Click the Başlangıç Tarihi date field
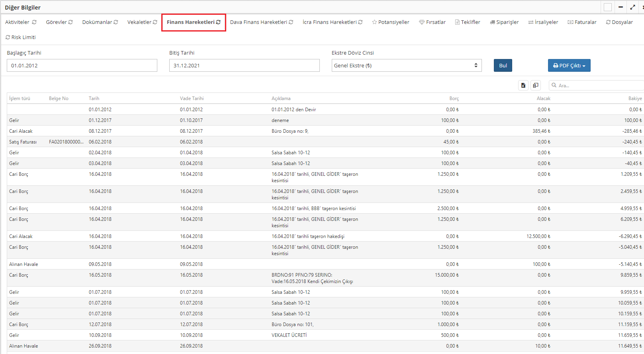The height and width of the screenshot is (354, 644). pos(82,65)
